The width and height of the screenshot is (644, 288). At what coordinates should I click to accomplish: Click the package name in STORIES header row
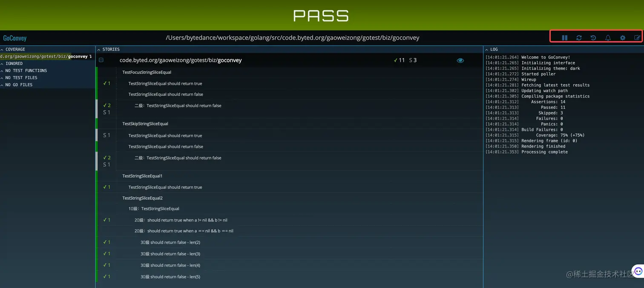(181, 60)
